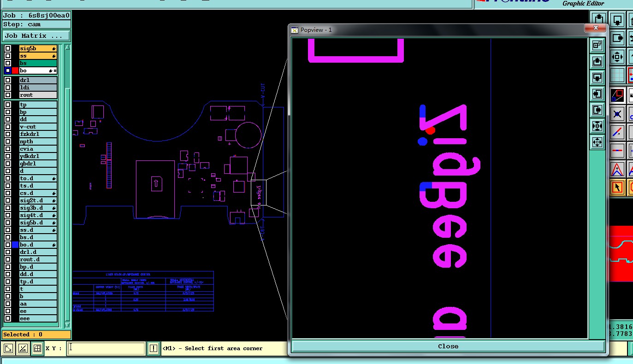The width and height of the screenshot is (633, 364).
Task: Select layer name cvia
Action: pos(38,149)
